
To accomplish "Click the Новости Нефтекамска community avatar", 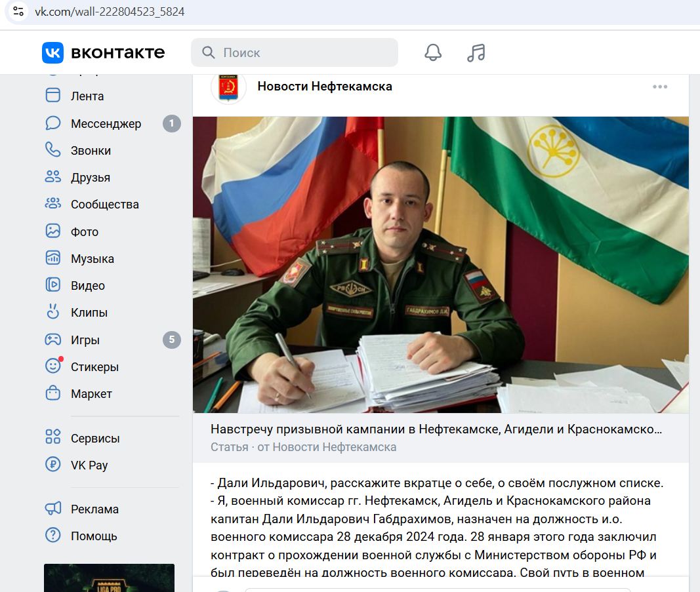I will tap(228, 87).
